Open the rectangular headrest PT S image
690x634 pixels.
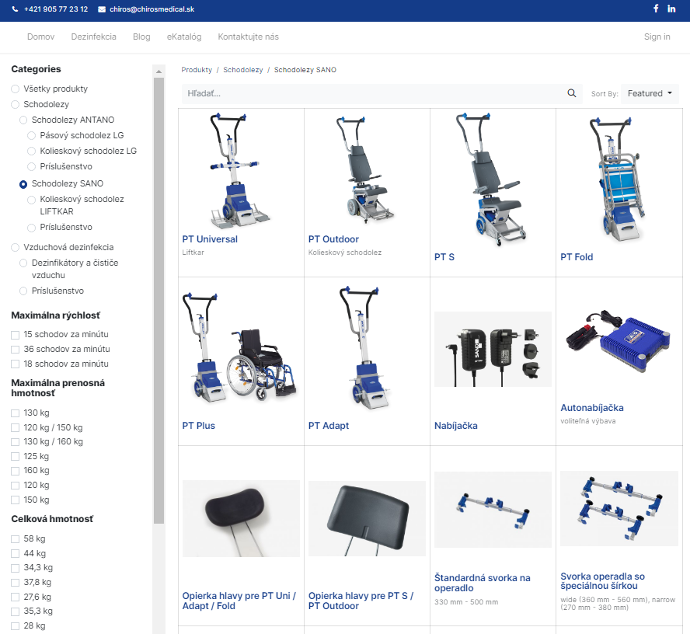367,518
